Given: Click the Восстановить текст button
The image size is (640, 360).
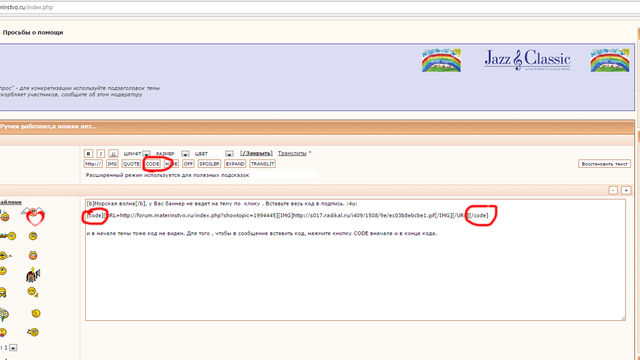Looking at the screenshot, I should pyautogui.click(x=604, y=164).
